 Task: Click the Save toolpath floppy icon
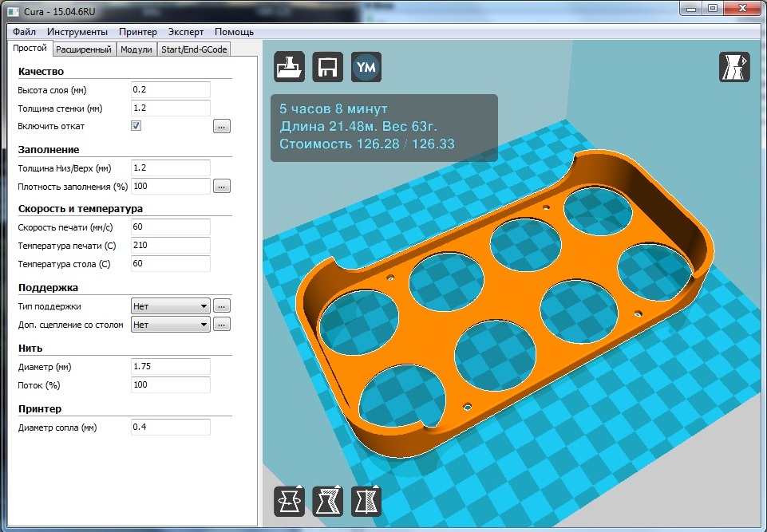point(327,66)
